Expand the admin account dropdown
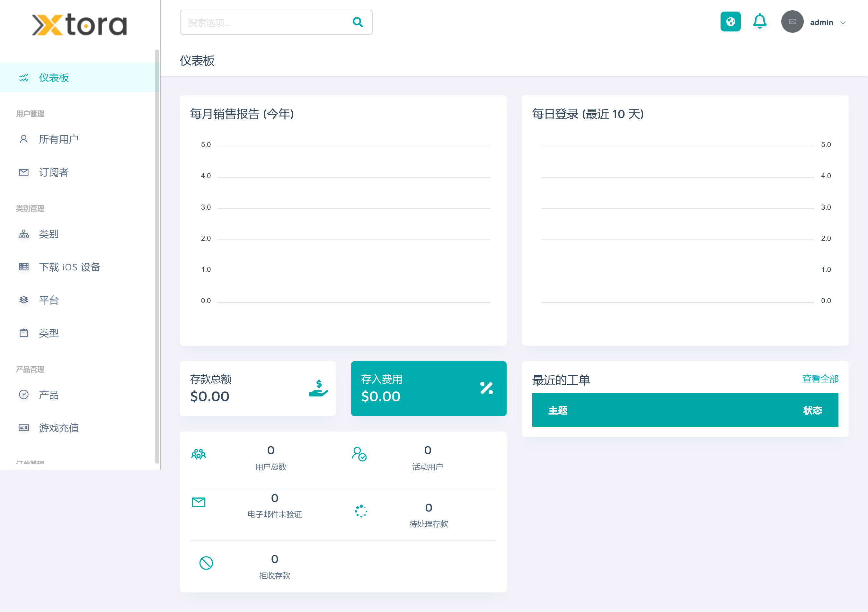 click(843, 23)
